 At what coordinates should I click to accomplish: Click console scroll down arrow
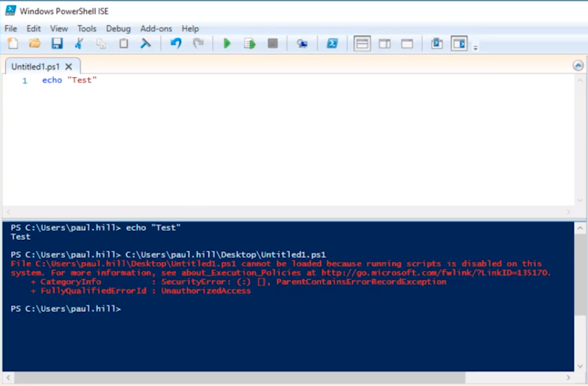[x=580, y=367]
